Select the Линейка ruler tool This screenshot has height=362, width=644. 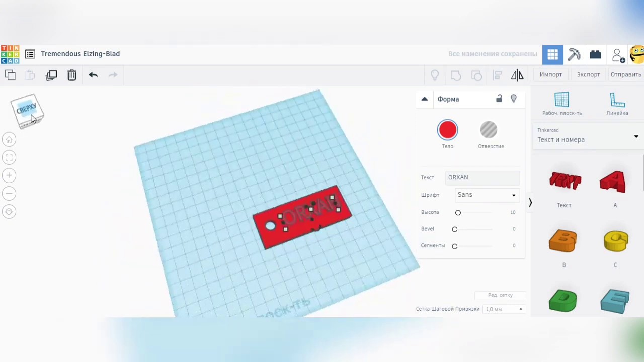click(x=617, y=104)
